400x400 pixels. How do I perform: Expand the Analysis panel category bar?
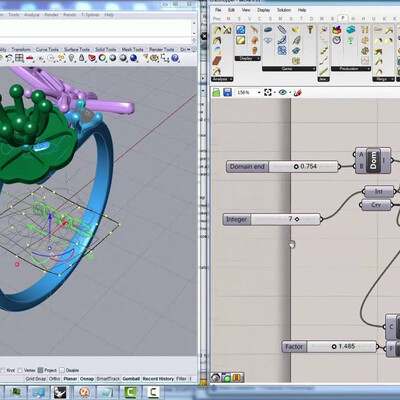[x=222, y=79]
